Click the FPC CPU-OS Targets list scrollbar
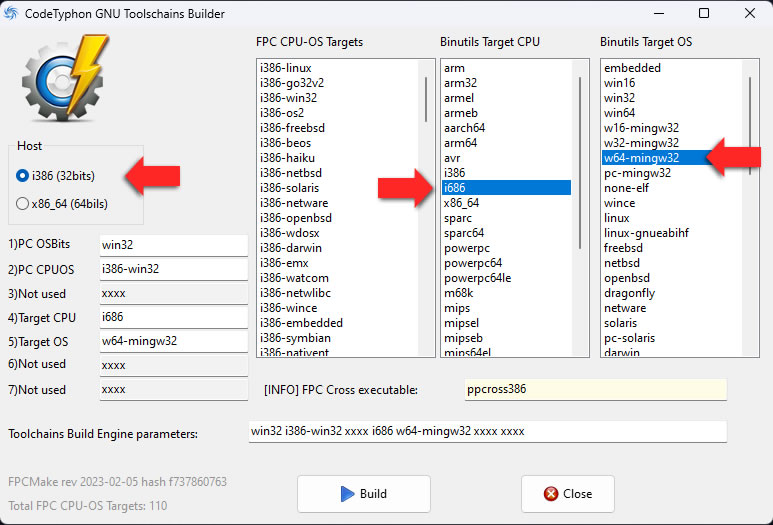Image resolution: width=773 pixels, height=525 pixels. point(426,208)
